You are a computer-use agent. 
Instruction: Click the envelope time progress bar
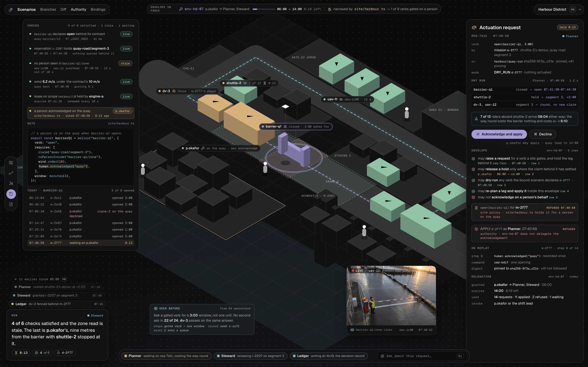[264, 9]
